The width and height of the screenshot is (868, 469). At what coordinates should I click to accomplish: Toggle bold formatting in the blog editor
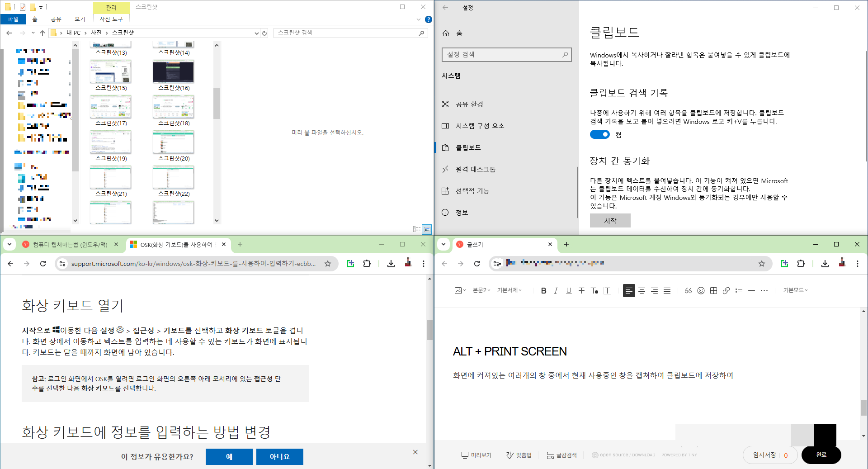point(543,290)
